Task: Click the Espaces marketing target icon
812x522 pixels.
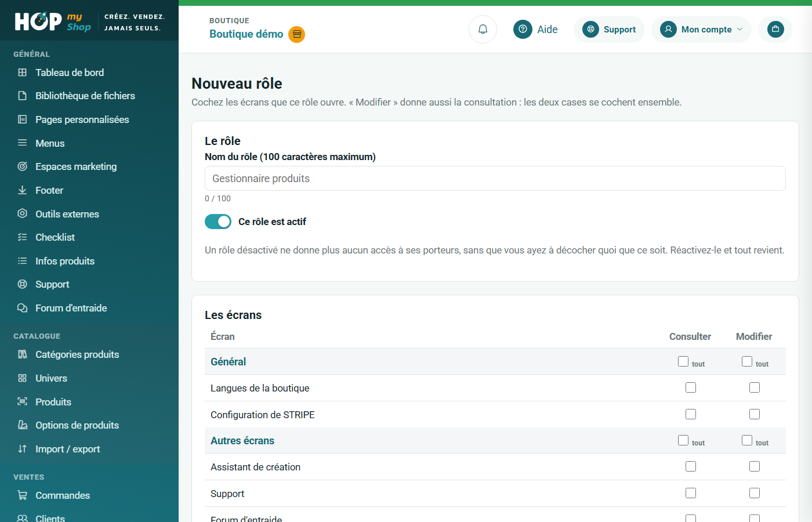Action: [x=23, y=166]
